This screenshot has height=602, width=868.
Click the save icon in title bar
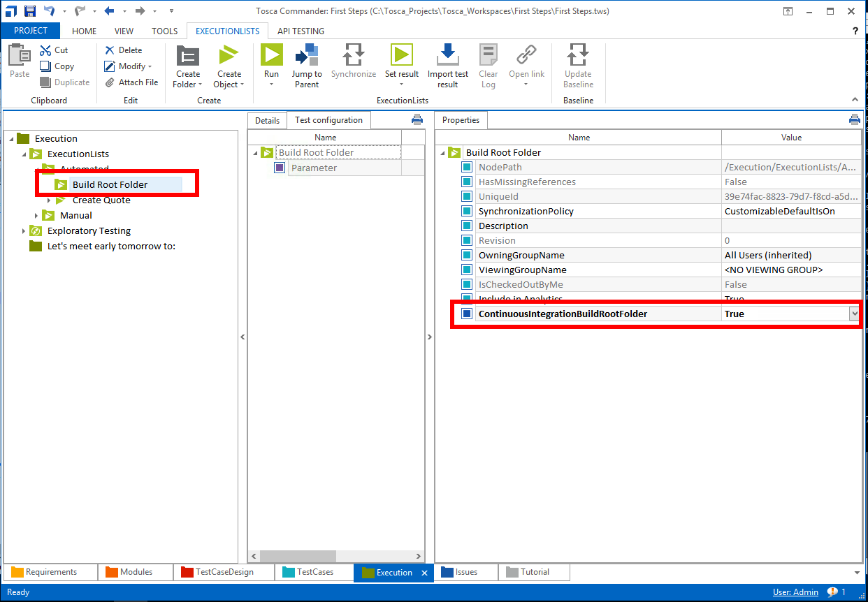pos(30,10)
